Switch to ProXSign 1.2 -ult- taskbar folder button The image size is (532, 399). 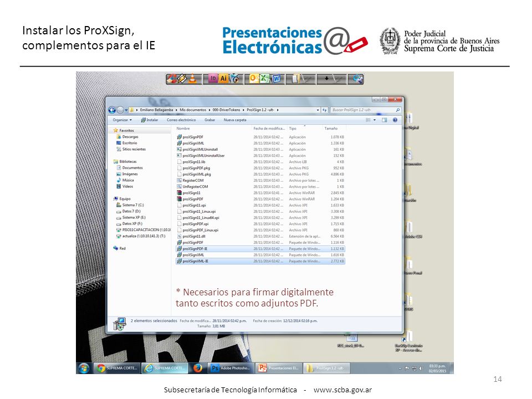326,368
